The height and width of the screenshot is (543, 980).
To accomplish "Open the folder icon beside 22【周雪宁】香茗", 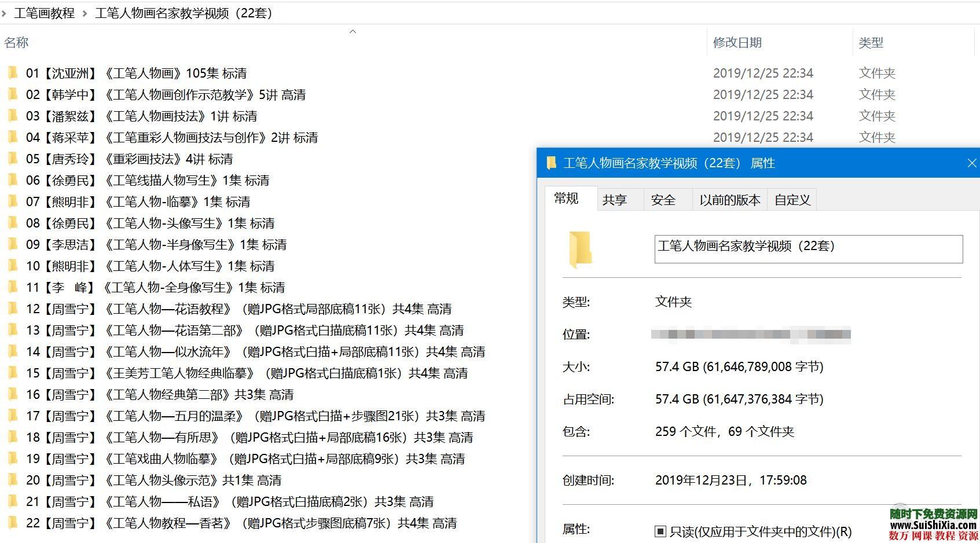I will point(13,523).
